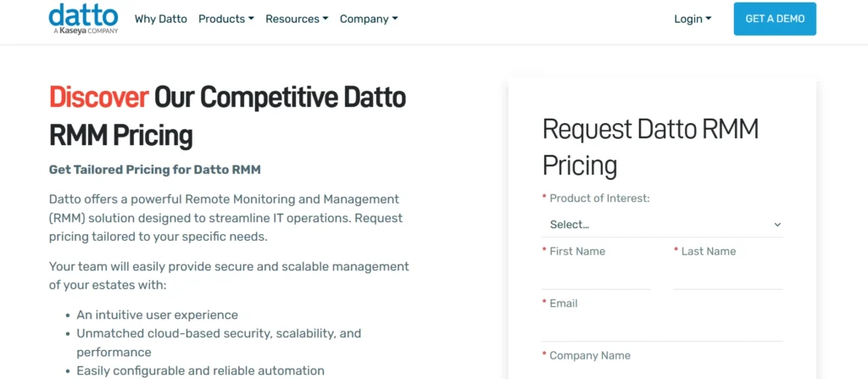Click the Datto logo in the header
The height and width of the screenshot is (379, 868).
point(83,19)
